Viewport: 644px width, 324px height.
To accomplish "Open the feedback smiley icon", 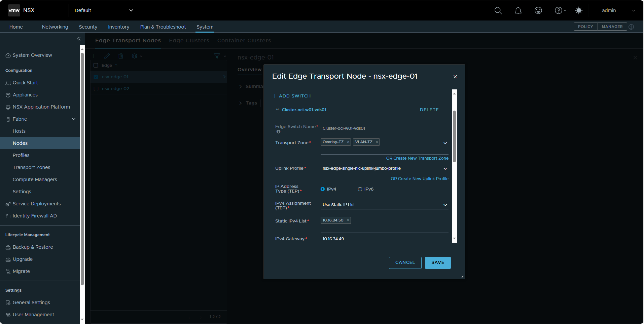I will click(538, 10).
